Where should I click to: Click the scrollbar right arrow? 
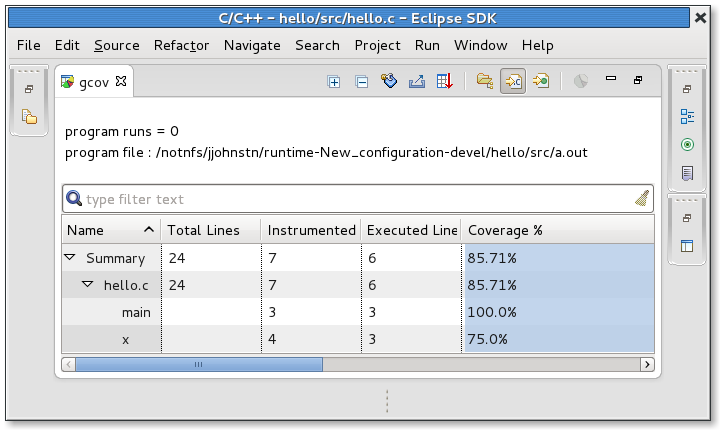[647, 364]
